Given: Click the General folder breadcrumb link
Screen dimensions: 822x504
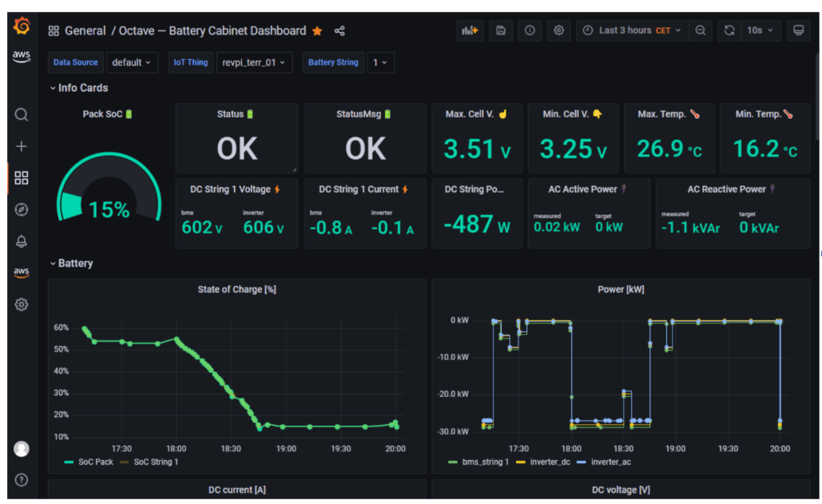Looking at the screenshot, I should point(85,31).
